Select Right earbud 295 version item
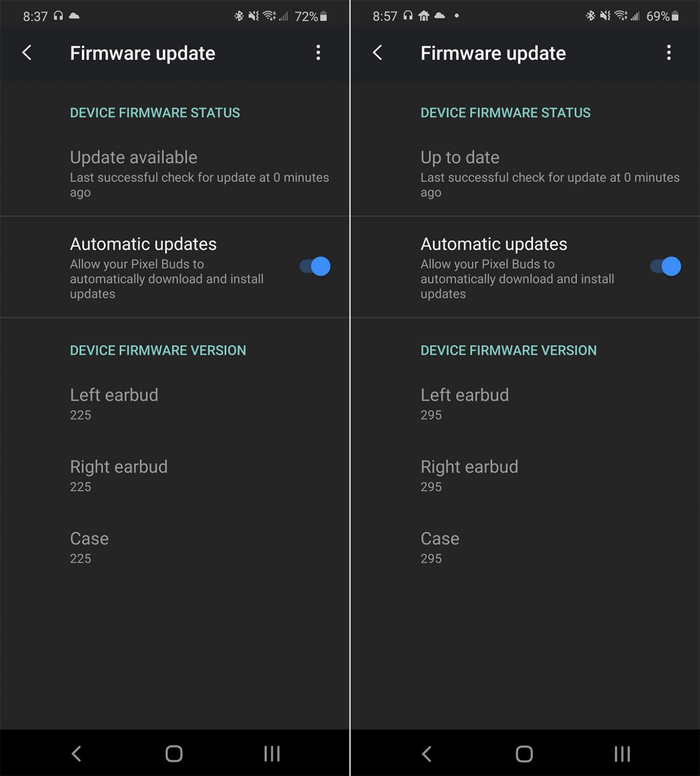 pos(525,476)
